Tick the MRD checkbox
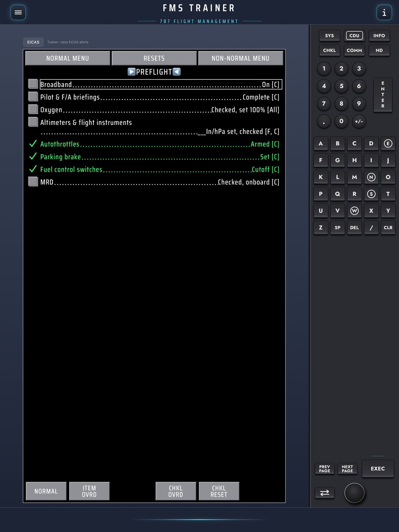This screenshot has height=532, width=399. (x=33, y=182)
